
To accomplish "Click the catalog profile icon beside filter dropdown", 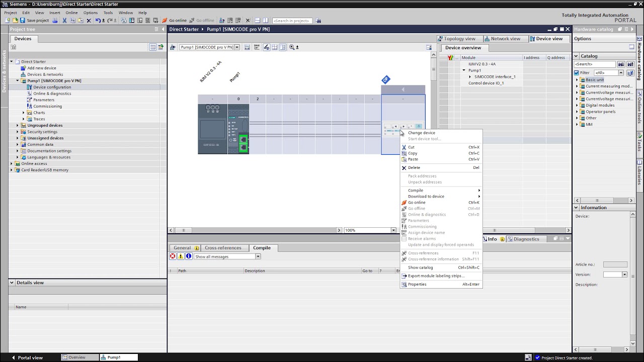I will pos(630,73).
